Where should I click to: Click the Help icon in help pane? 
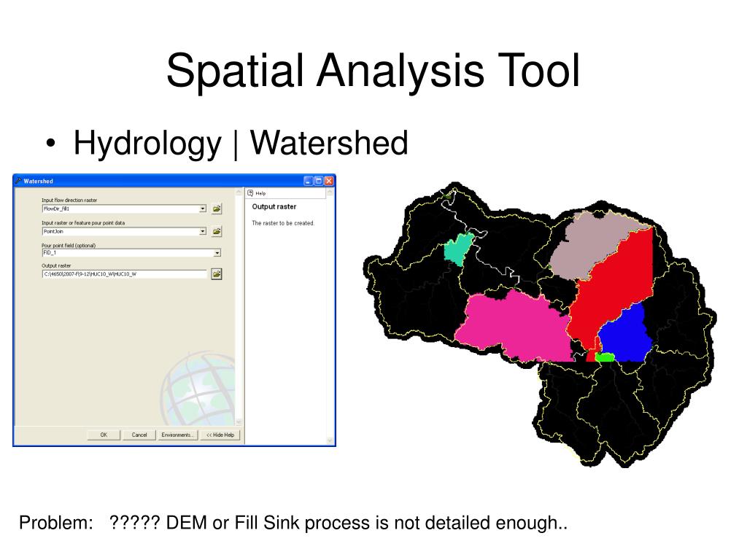pyautogui.click(x=251, y=192)
